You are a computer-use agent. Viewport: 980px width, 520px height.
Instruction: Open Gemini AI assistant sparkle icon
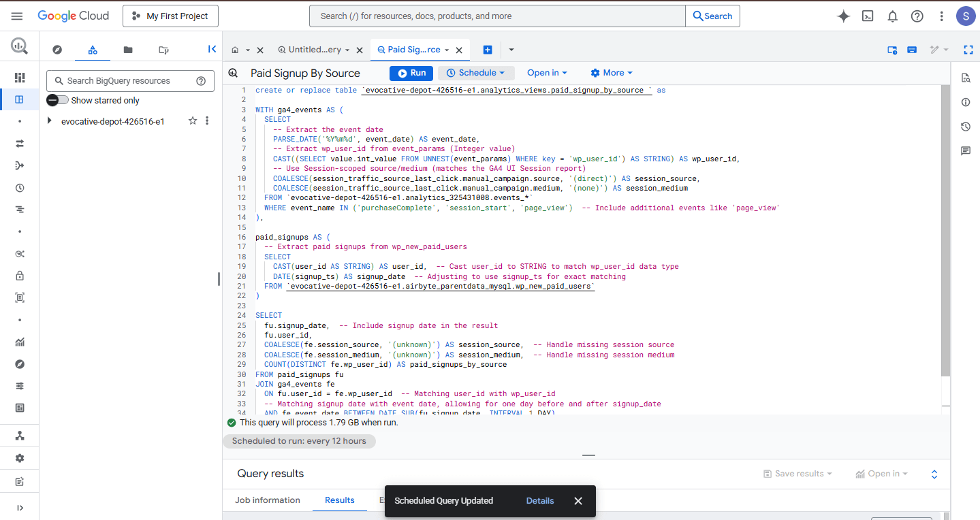(843, 16)
